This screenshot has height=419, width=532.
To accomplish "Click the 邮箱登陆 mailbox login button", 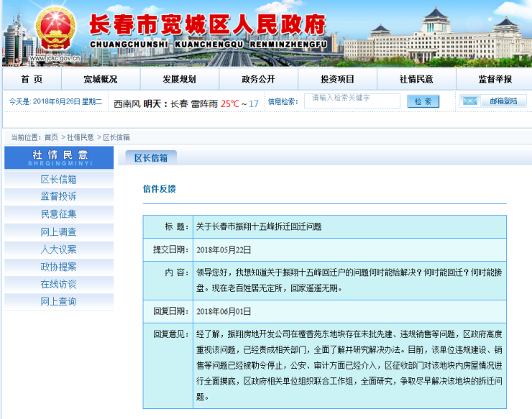I will click(503, 101).
